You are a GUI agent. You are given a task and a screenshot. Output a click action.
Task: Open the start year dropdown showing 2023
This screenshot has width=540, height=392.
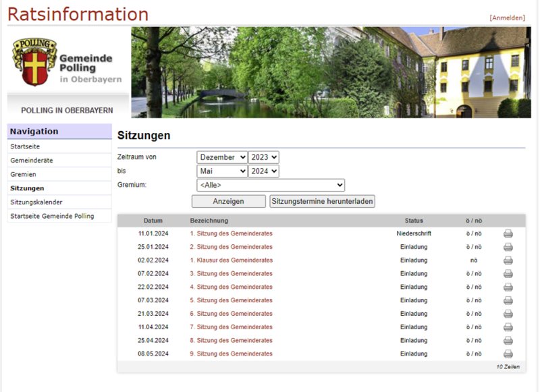263,157
